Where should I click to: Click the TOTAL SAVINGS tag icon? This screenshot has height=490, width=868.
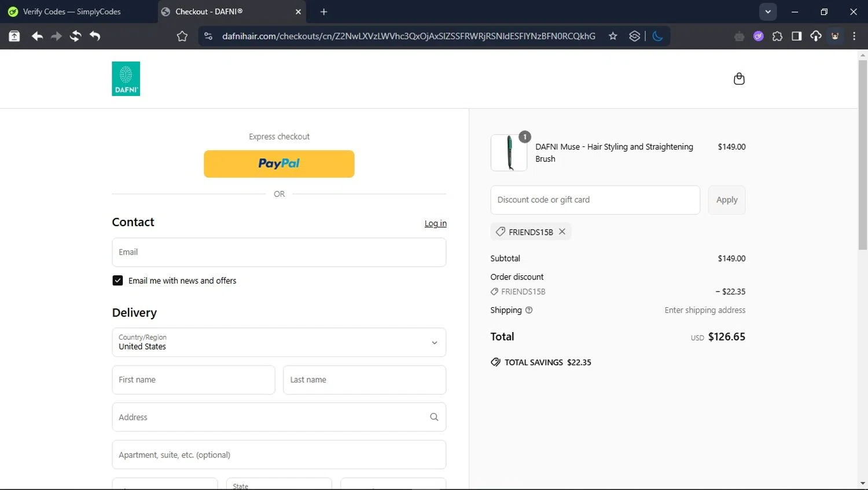coord(495,362)
